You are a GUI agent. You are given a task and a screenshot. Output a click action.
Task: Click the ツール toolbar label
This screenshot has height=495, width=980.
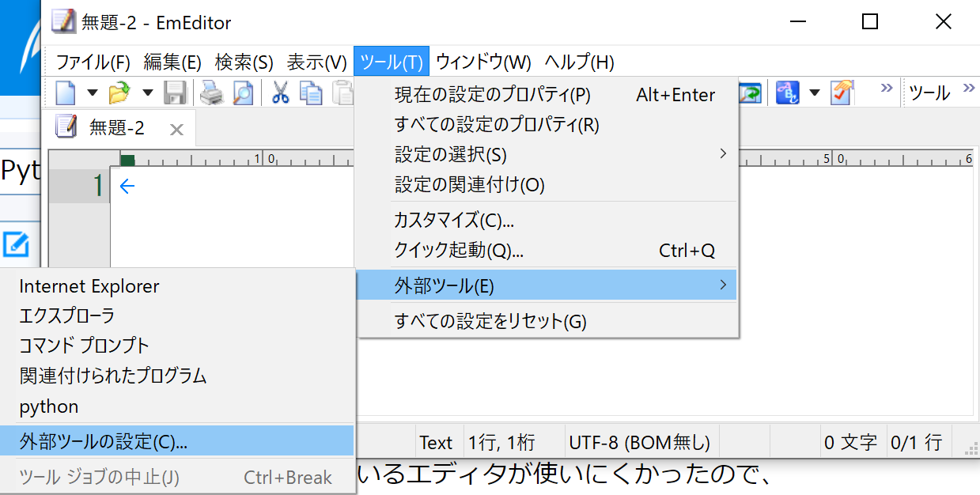click(929, 93)
